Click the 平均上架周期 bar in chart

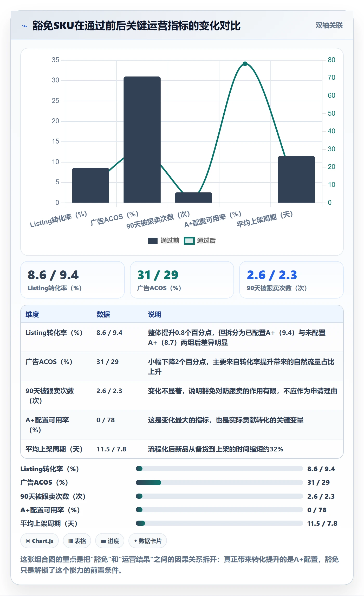(x=296, y=179)
